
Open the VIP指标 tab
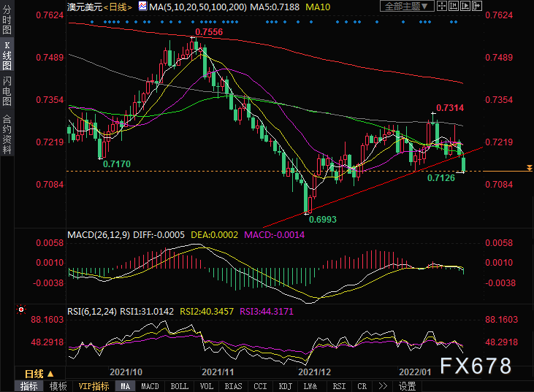(x=94, y=386)
